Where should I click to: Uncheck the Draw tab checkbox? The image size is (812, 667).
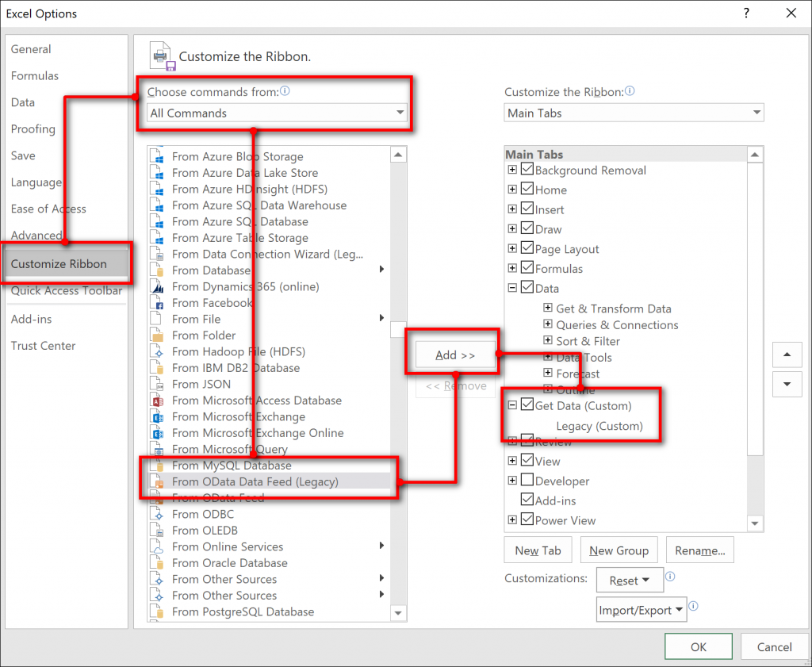point(527,228)
